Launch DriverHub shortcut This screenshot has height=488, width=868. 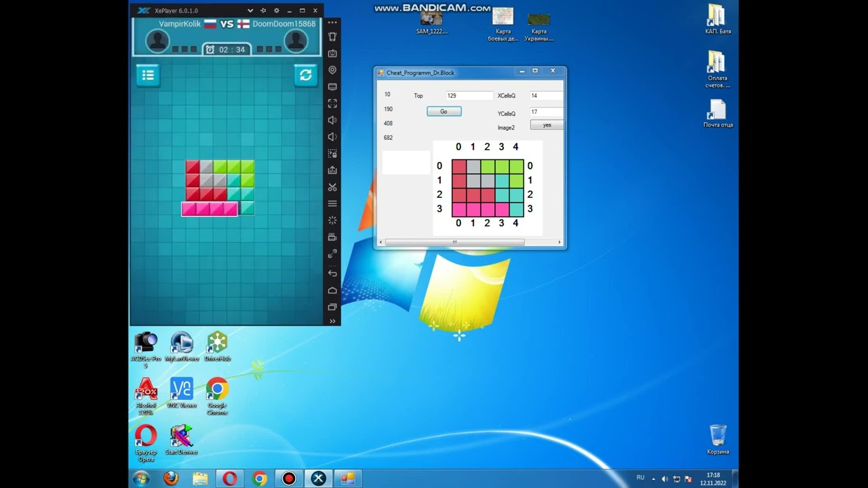pyautogui.click(x=218, y=347)
